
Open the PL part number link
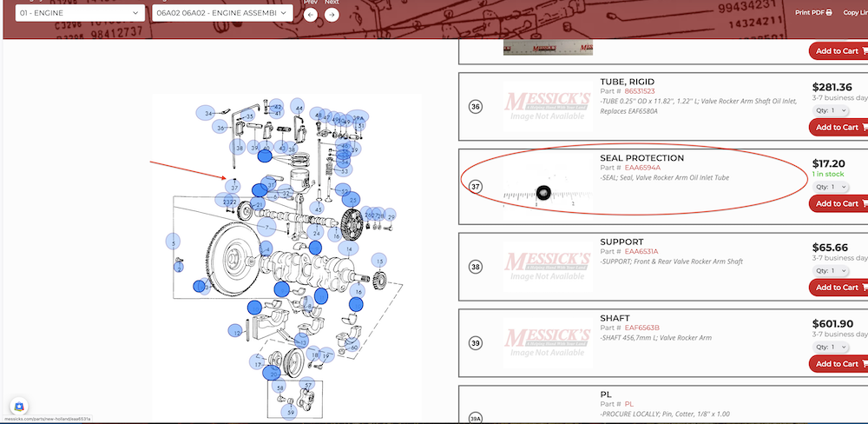click(628, 404)
